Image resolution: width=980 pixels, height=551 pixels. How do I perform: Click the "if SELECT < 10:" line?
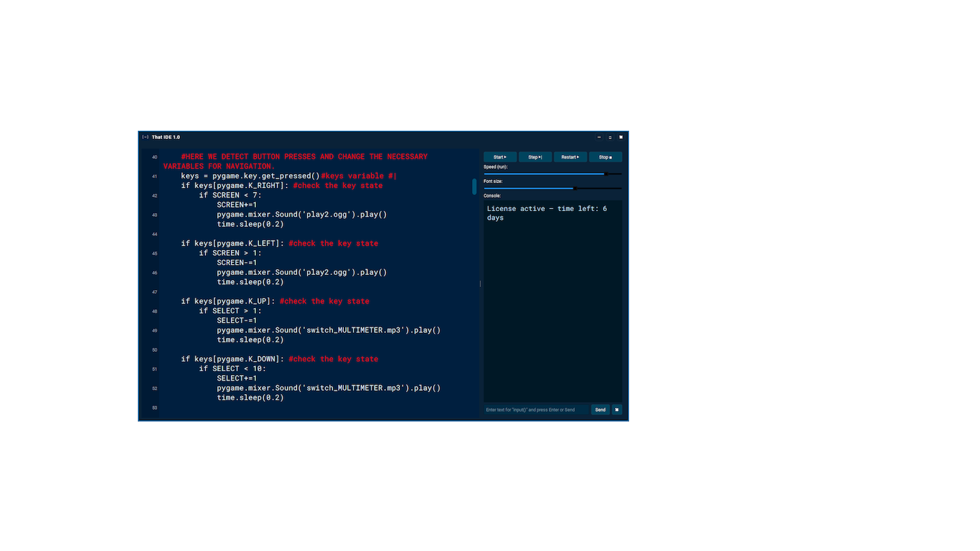(232, 369)
